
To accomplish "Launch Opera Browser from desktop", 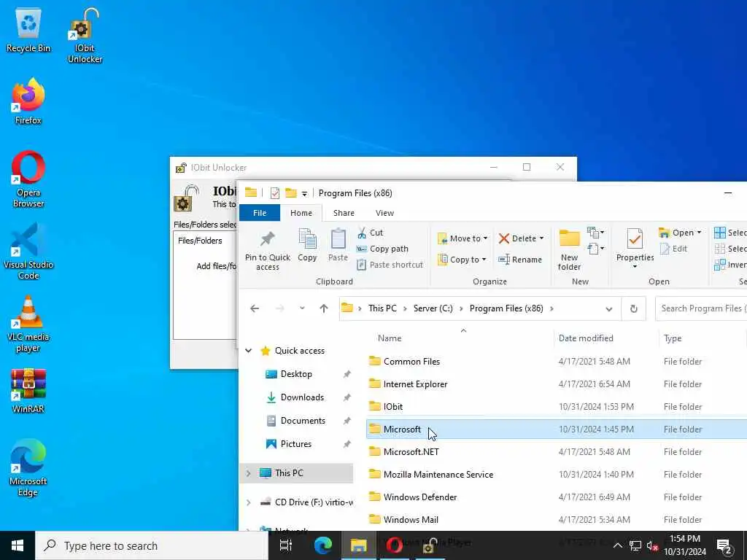I will coord(28,179).
